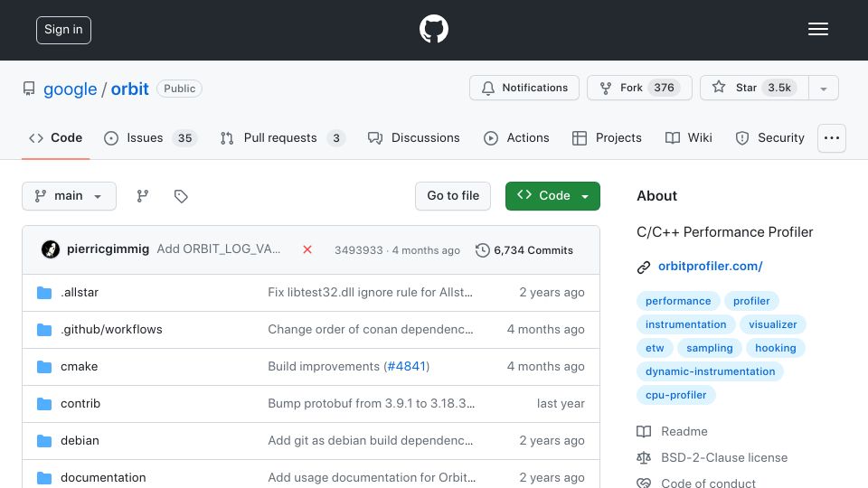Visit the orbitprofiler.com link
This screenshot has width=868, height=488.
click(x=711, y=266)
